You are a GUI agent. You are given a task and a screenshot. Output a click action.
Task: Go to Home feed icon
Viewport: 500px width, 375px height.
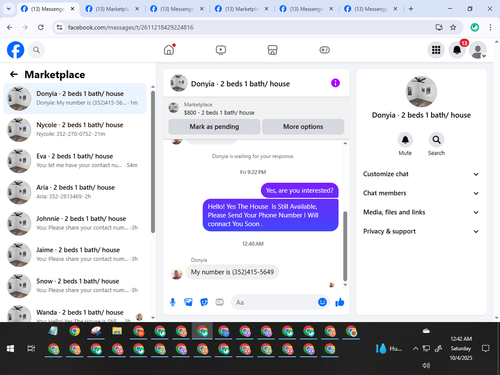pyautogui.click(x=169, y=50)
